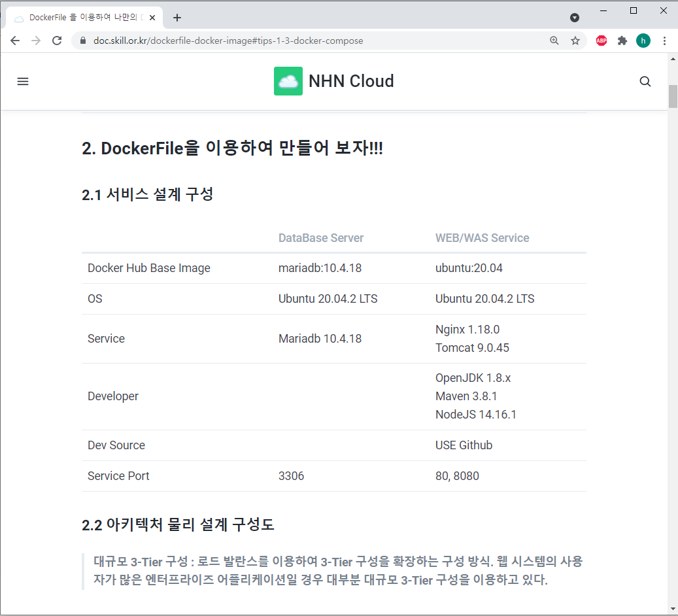Click the scrollbar down arrow
The image size is (678, 616).
coord(673,609)
